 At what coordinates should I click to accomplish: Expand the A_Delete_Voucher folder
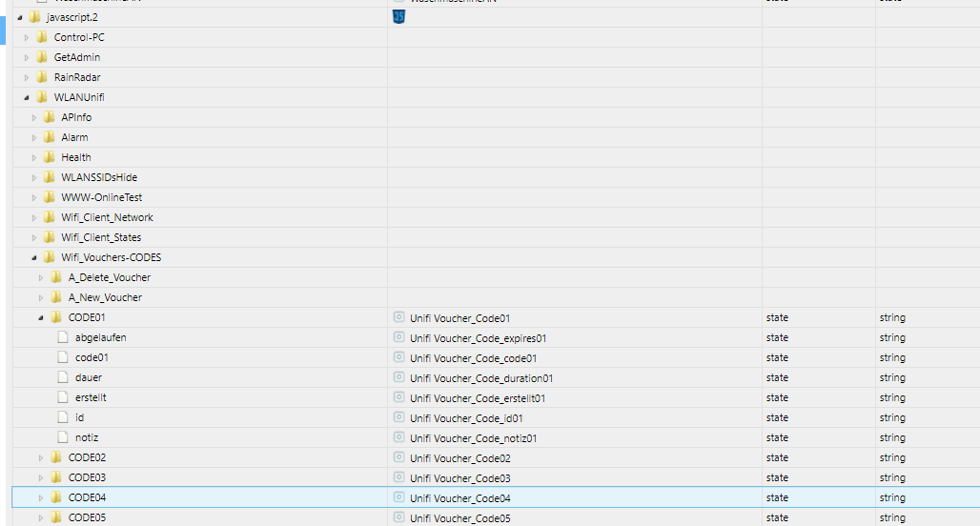click(41, 277)
